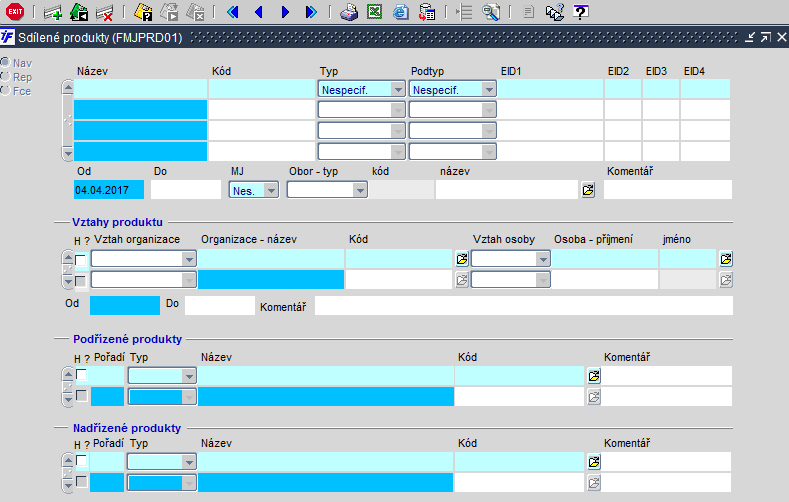Open first-row Vztah organizace dropdown
Viewport: 789px width, 502px height.
(x=143, y=259)
